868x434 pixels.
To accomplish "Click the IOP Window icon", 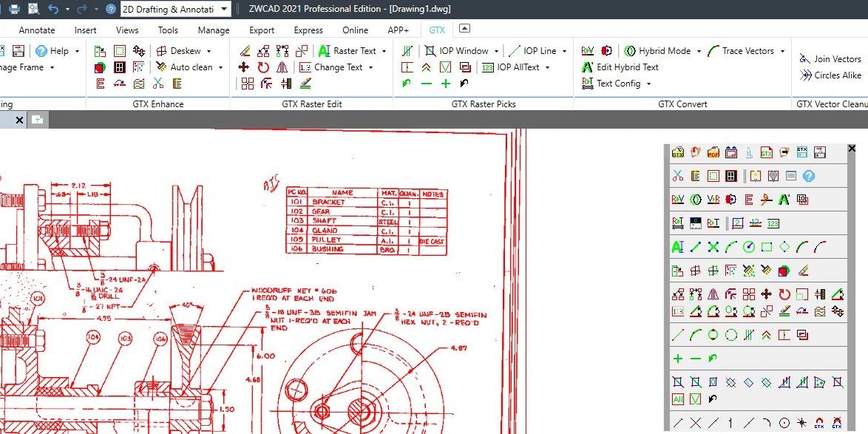I will 430,51.
